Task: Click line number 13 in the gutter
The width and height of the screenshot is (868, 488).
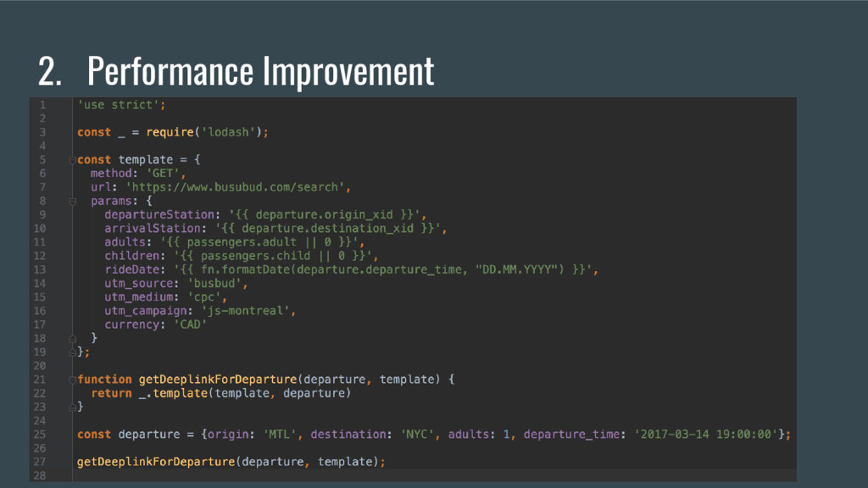Action: coord(40,270)
